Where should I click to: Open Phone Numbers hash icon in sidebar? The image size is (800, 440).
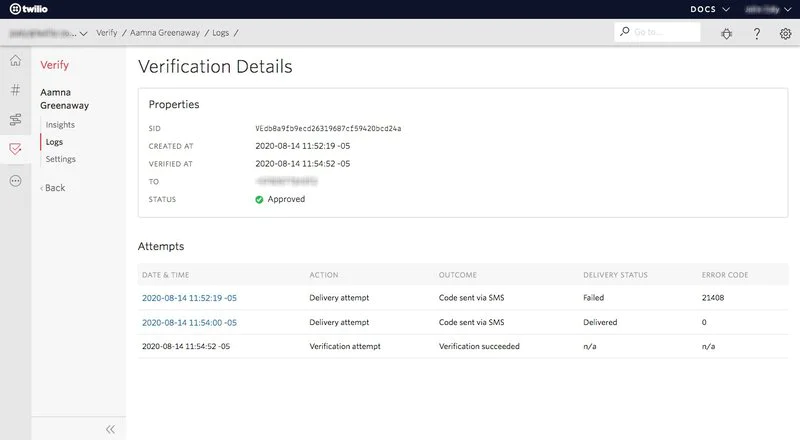coord(15,91)
